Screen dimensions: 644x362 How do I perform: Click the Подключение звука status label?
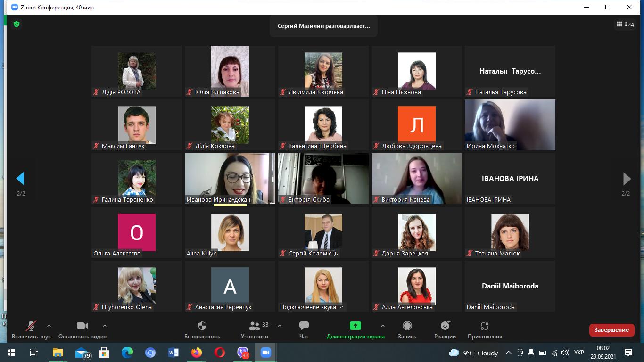pos(312,307)
